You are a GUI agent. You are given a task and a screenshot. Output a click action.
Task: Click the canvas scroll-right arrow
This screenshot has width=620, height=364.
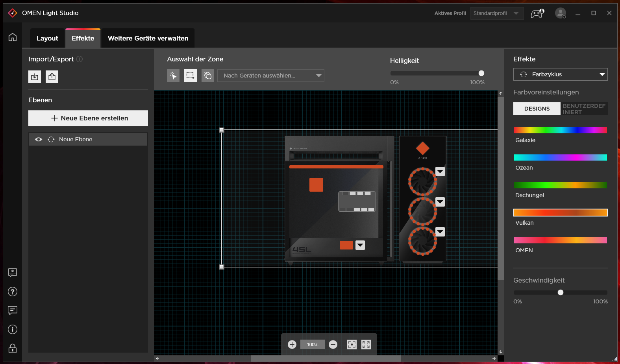click(x=494, y=358)
